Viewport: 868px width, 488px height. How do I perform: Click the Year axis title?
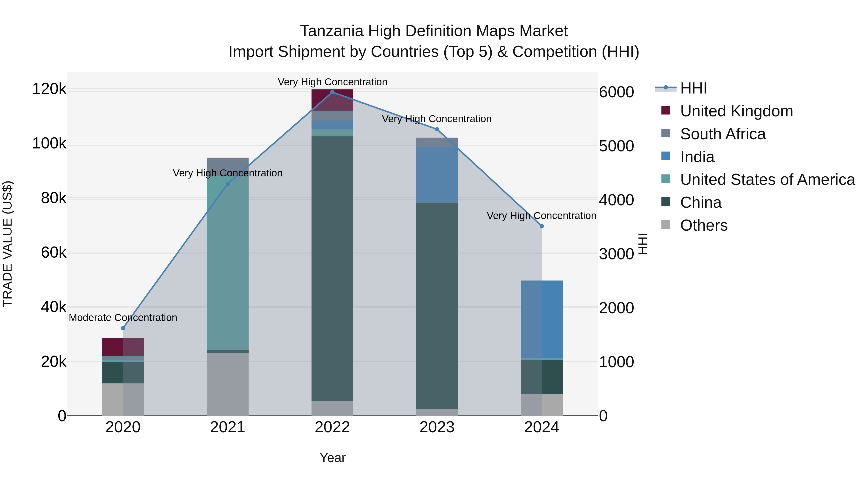pyautogui.click(x=332, y=458)
